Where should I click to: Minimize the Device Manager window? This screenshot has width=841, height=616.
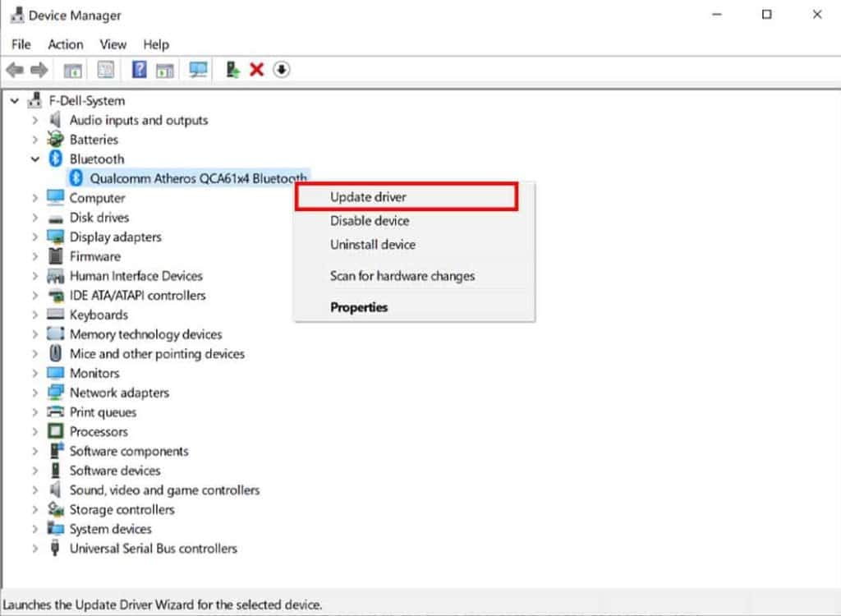[716, 15]
